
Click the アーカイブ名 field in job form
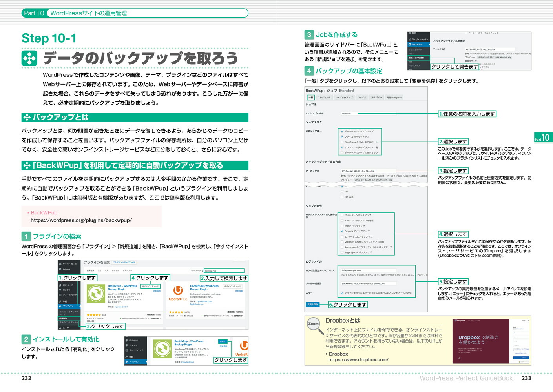369,171
